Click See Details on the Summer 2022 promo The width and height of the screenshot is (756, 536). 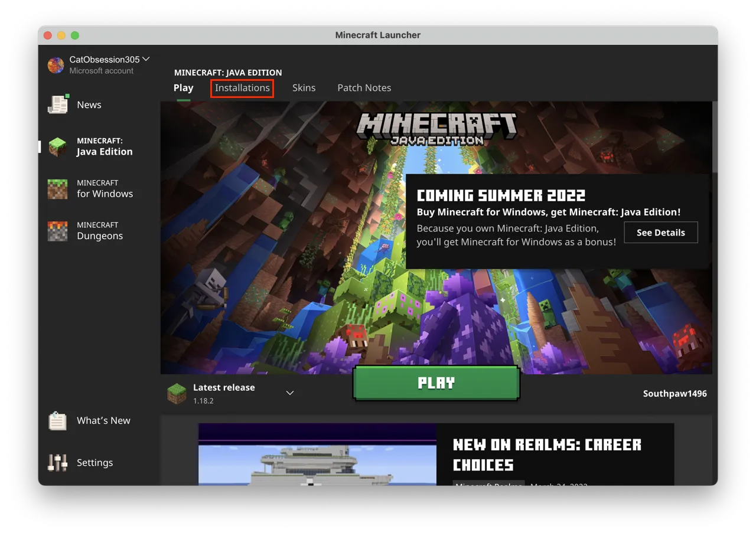click(660, 232)
